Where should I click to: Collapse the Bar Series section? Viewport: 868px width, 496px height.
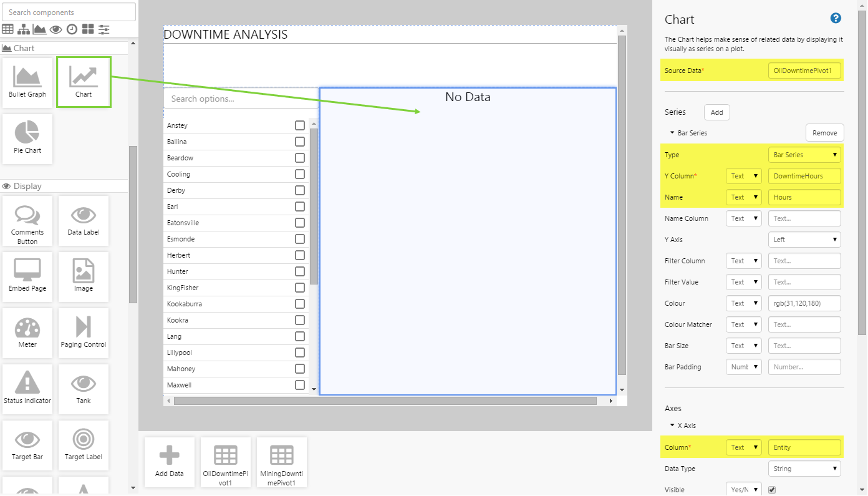tap(673, 133)
